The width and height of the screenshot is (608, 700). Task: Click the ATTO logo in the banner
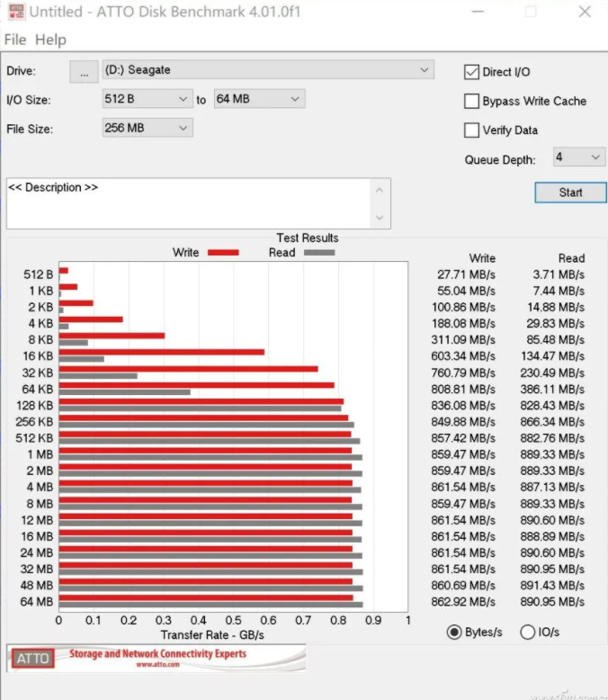click(33, 659)
